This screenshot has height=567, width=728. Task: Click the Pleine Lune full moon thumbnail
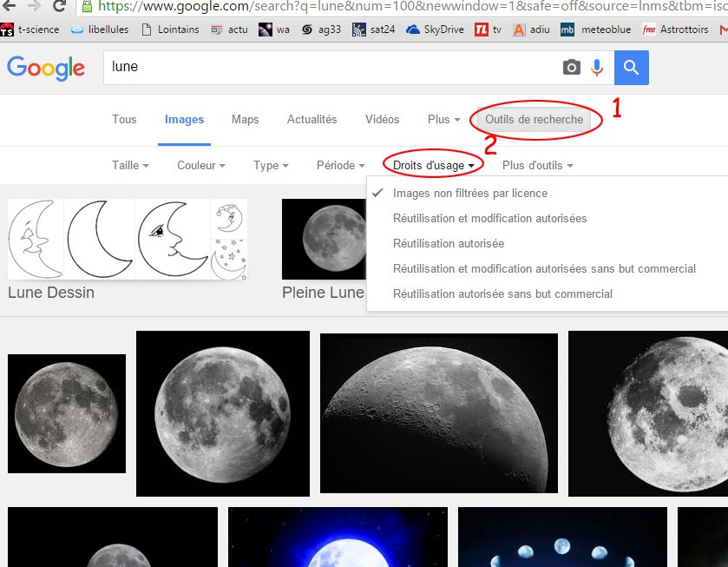point(324,239)
